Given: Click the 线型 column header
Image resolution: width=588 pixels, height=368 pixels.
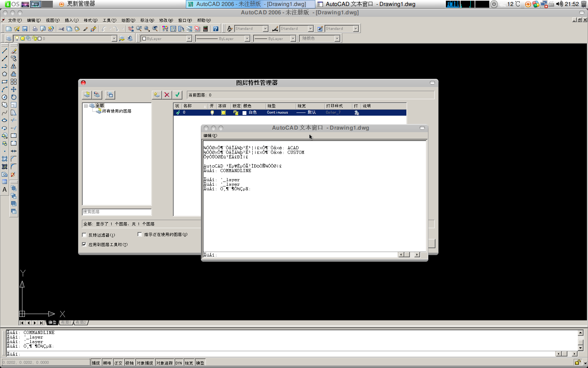Looking at the screenshot, I should (280, 106).
